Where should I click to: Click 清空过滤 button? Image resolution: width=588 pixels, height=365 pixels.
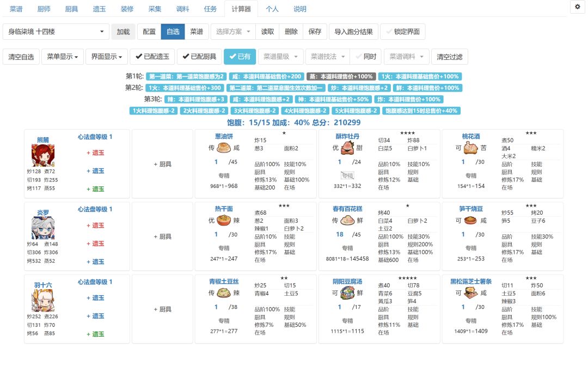coord(450,57)
